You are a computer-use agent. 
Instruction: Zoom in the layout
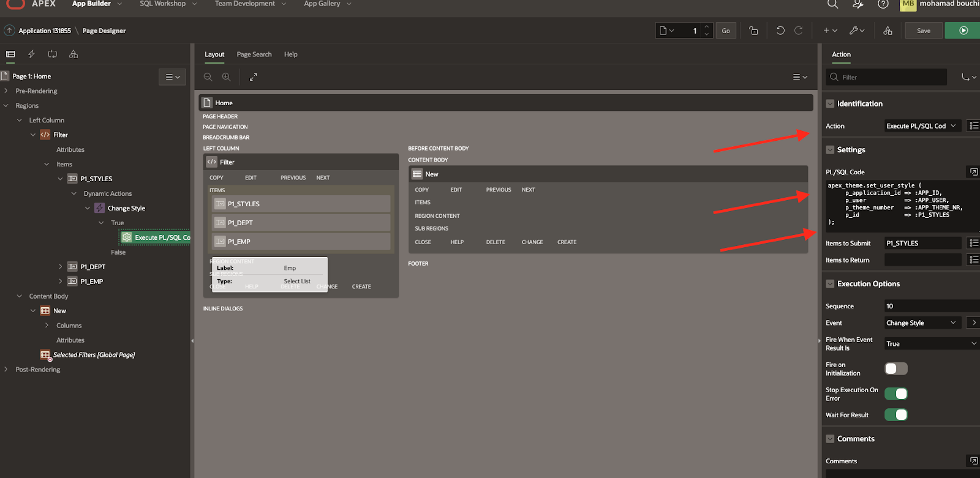[x=227, y=77]
